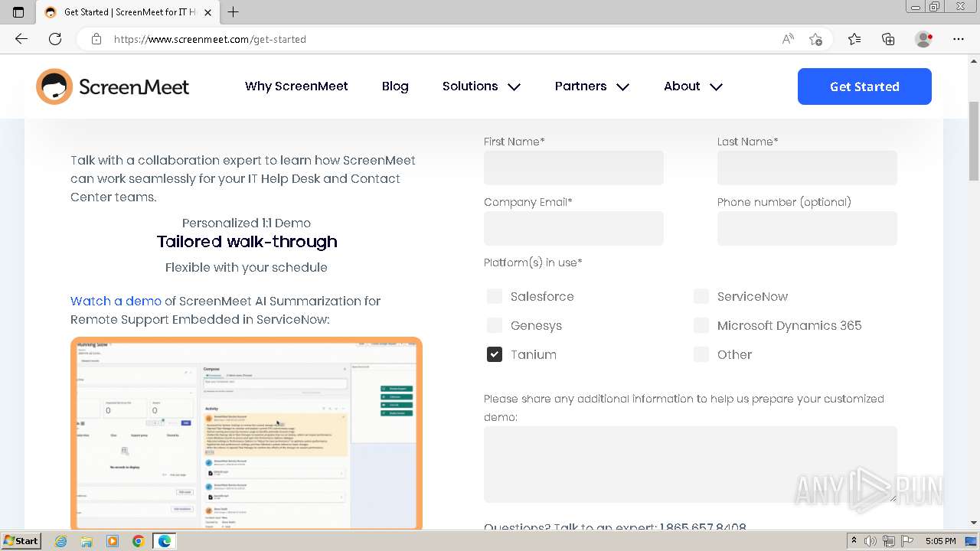Screen dimensions: 980x551
Task: Uncheck the Tanium checkbox
Action: click(495, 354)
